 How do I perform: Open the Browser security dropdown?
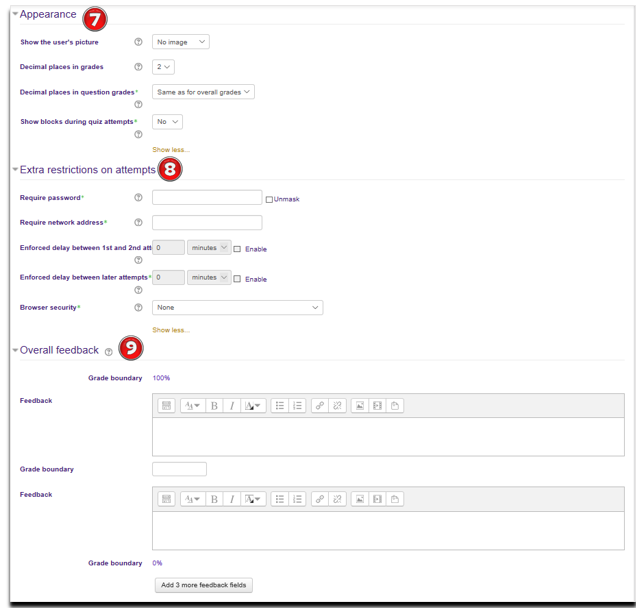[237, 308]
